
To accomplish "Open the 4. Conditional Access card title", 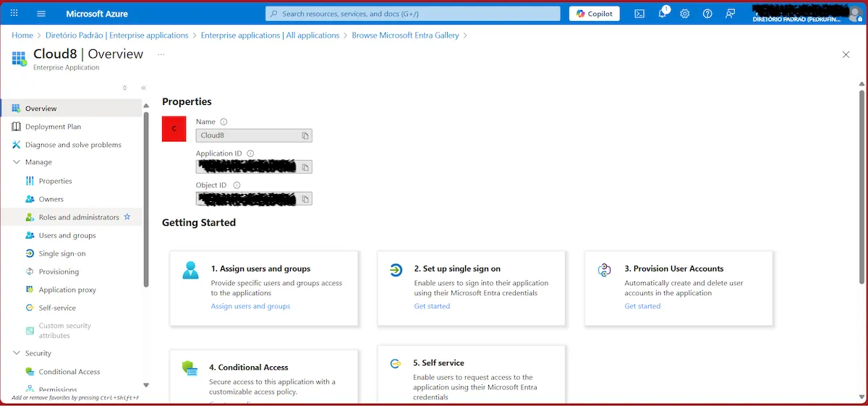I will [249, 367].
